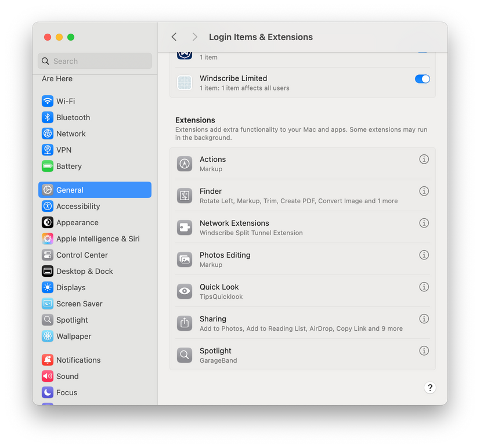This screenshot has width=480, height=448.
Task: Click the help question mark button
Action: (430, 387)
